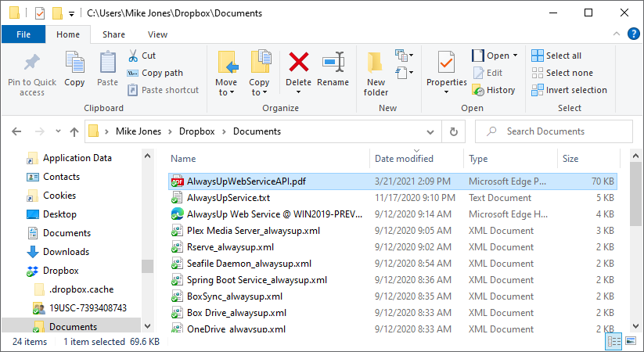Click the Paste clipboard icon

[x=108, y=63]
